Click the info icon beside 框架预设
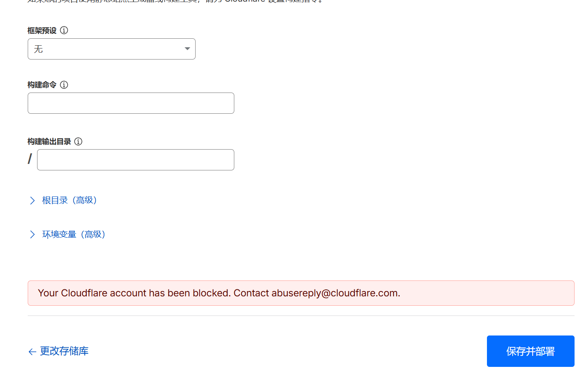588x384 pixels. click(x=64, y=30)
